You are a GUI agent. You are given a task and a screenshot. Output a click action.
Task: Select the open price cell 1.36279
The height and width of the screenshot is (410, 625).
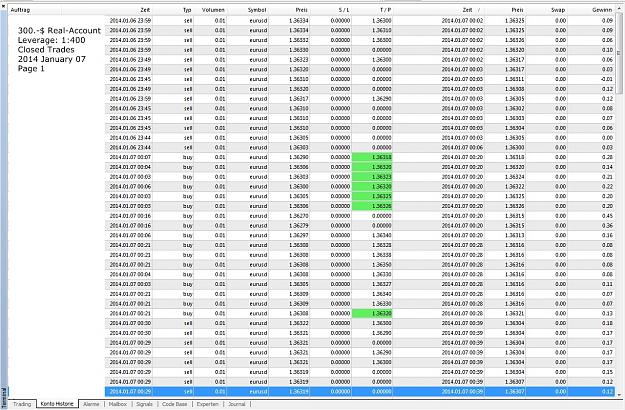pos(289,226)
